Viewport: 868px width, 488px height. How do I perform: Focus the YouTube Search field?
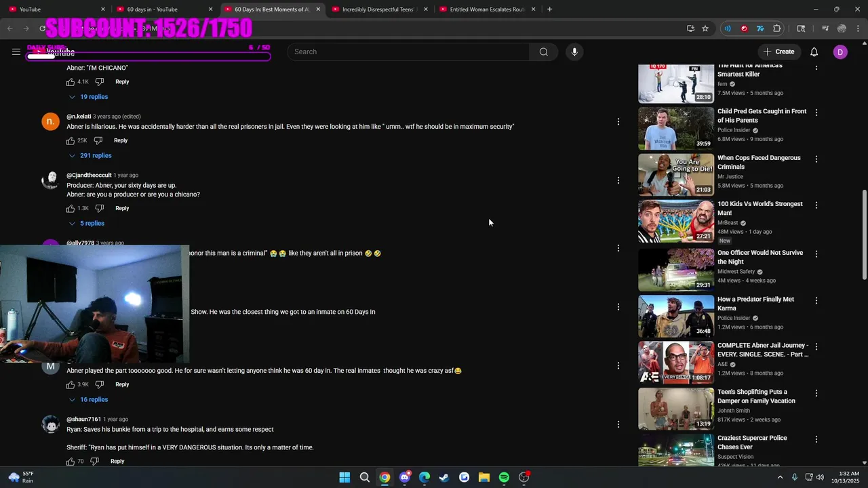click(408, 52)
